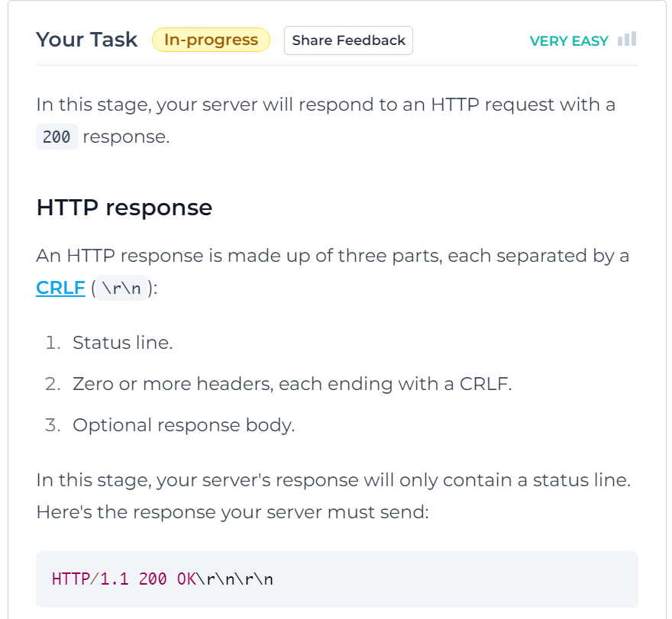Image resolution: width=672 pixels, height=619 pixels.
Task: Click the difficulty bar chart icon
Action: (628, 40)
